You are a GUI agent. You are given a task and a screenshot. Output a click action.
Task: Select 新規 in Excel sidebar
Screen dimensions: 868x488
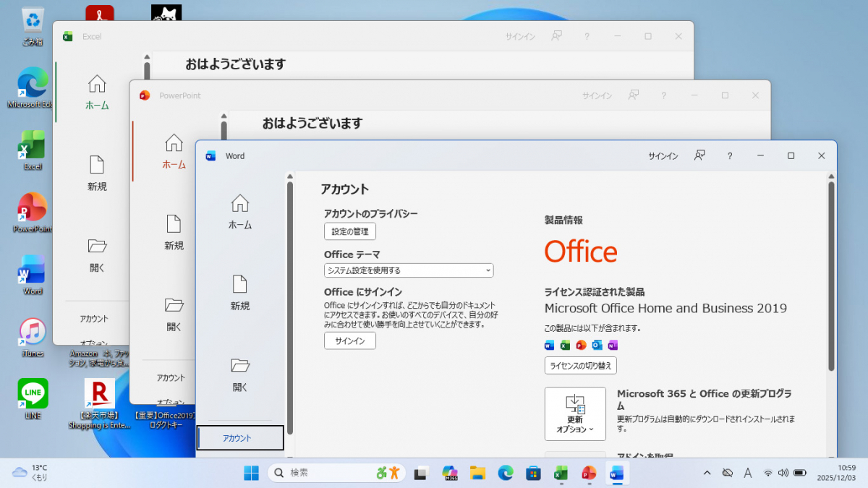[97, 174]
